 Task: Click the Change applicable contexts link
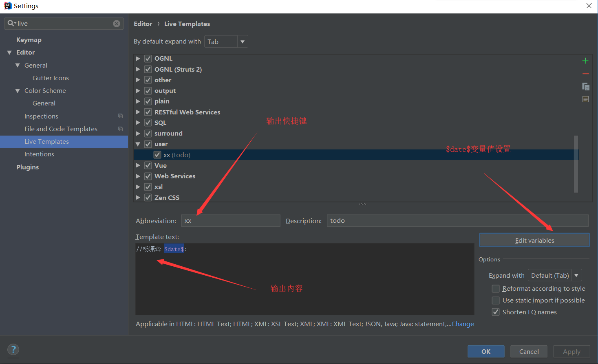(x=463, y=324)
